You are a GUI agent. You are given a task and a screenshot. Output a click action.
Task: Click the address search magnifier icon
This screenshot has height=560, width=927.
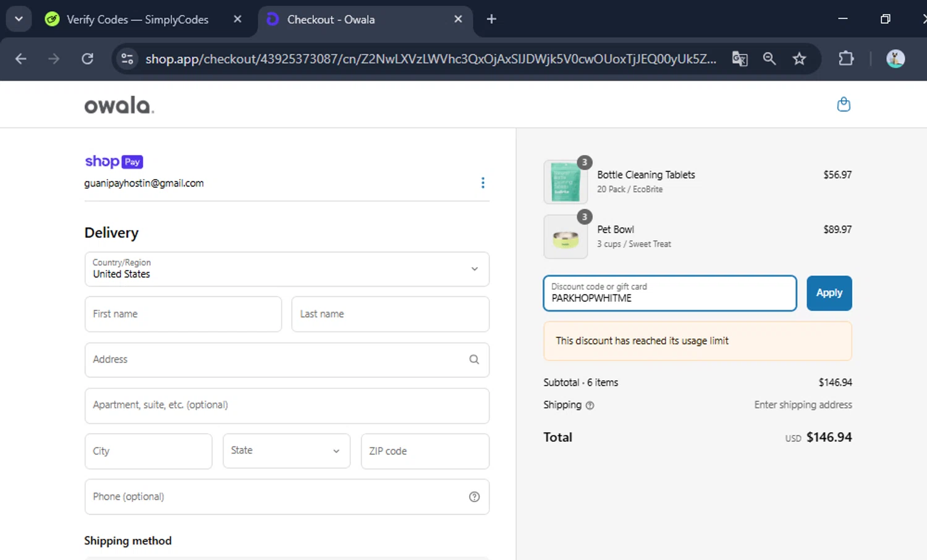pos(474,360)
